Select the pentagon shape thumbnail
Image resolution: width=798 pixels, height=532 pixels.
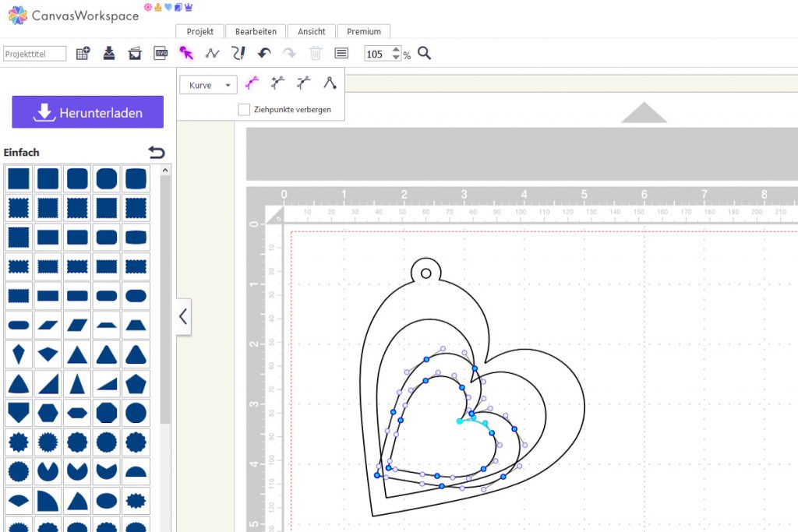coord(136,382)
